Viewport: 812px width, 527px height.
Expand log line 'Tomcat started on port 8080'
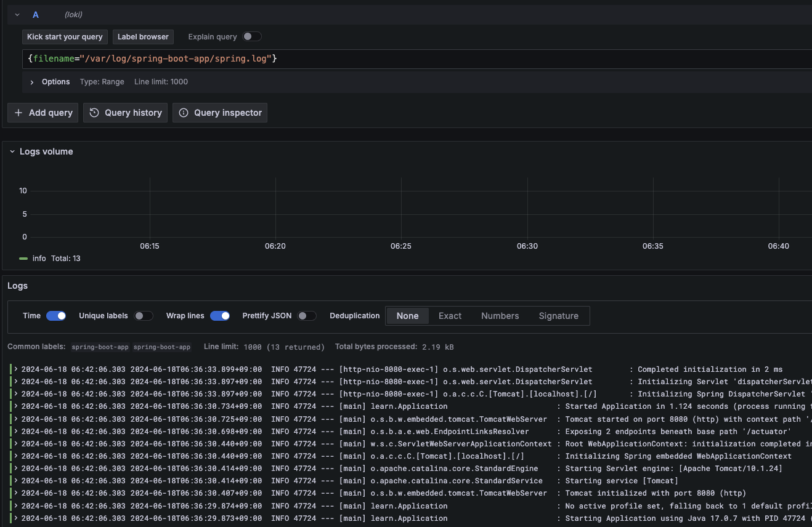tap(16, 419)
